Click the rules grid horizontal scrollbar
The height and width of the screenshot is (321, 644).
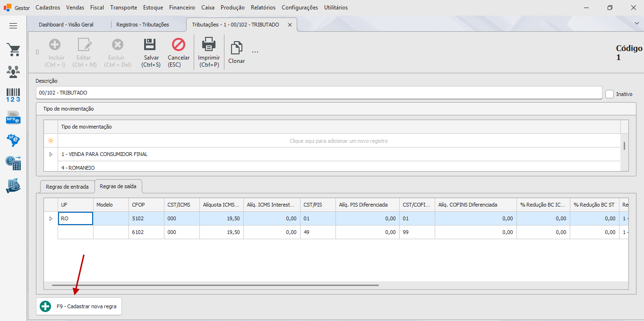click(x=215, y=285)
